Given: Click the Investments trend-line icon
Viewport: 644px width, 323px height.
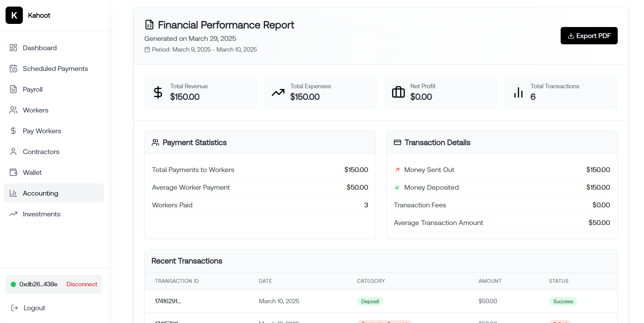Looking at the screenshot, I should [13, 214].
